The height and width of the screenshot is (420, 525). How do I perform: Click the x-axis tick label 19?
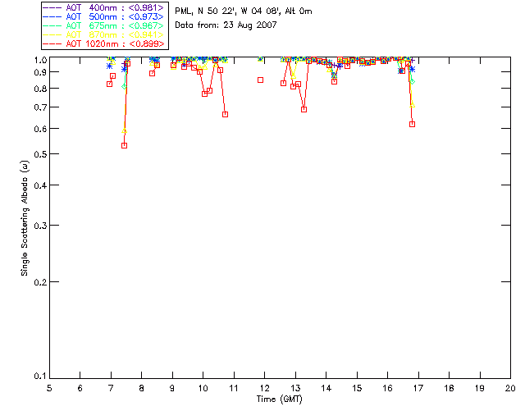coord(480,388)
